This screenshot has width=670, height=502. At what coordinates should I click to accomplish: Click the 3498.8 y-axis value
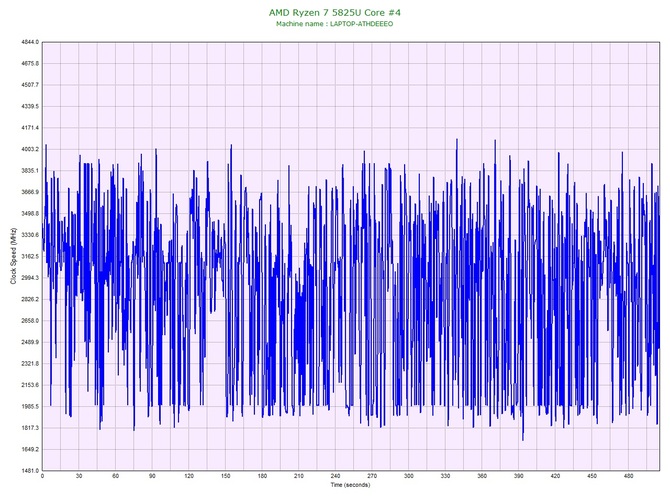(30, 214)
